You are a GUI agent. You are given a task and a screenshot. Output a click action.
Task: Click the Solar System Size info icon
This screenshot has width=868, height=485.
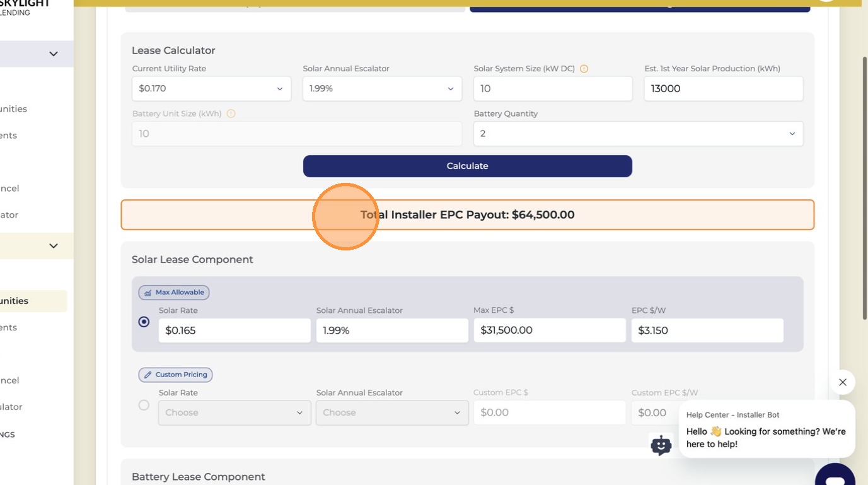(x=584, y=69)
